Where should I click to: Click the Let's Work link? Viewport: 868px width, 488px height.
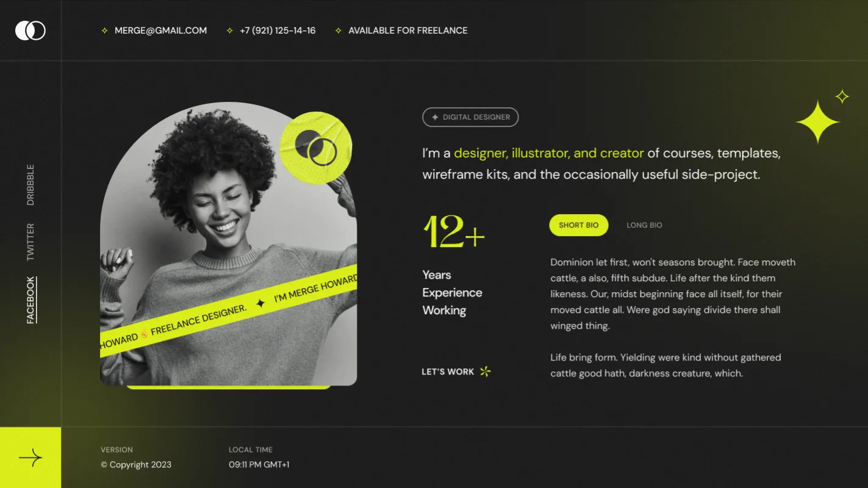448,371
